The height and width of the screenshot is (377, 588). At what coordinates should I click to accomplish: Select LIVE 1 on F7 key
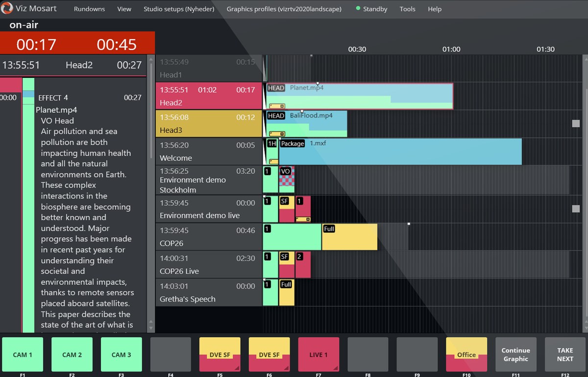tap(319, 354)
